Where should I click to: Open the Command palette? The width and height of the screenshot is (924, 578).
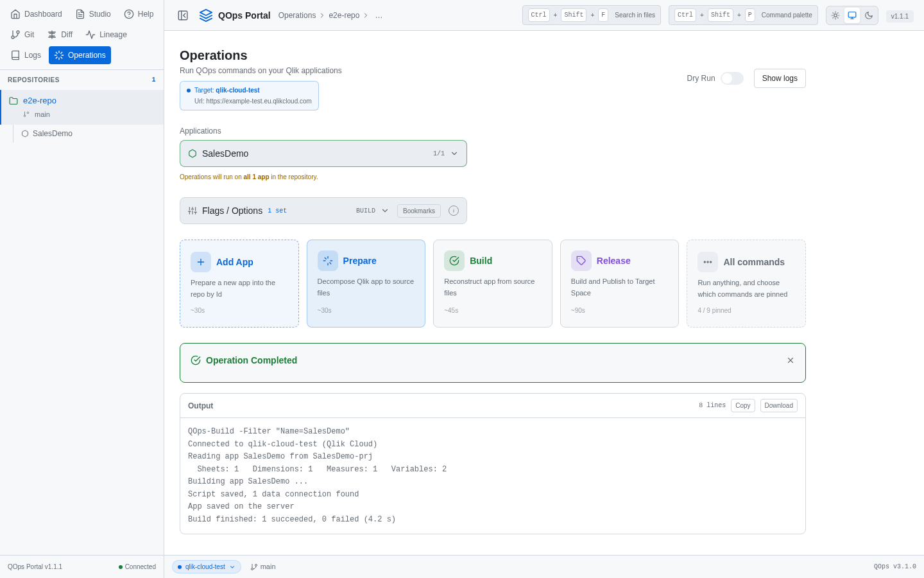[x=743, y=15]
